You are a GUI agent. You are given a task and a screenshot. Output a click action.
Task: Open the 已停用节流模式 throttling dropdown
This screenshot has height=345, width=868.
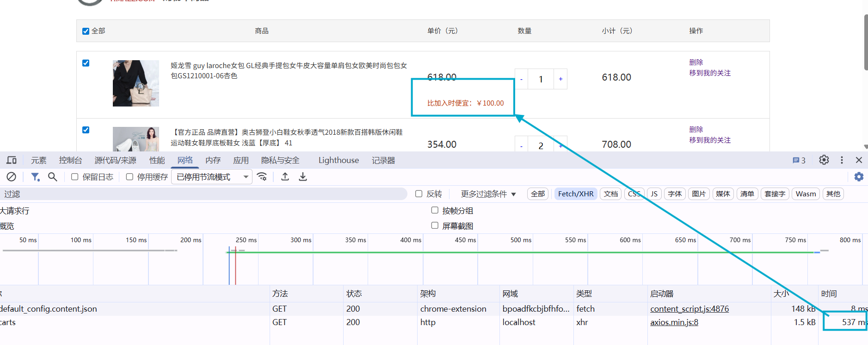click(212, 177)
